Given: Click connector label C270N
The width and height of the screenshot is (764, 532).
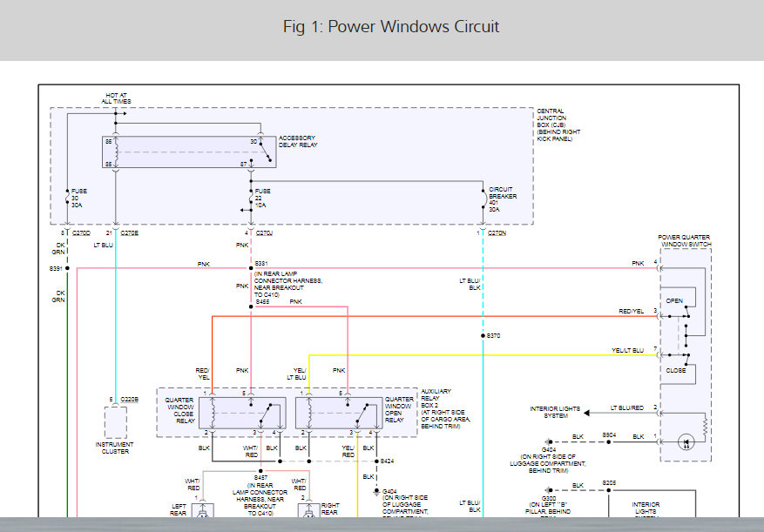Looking at the screenshot, I should 497,233.
